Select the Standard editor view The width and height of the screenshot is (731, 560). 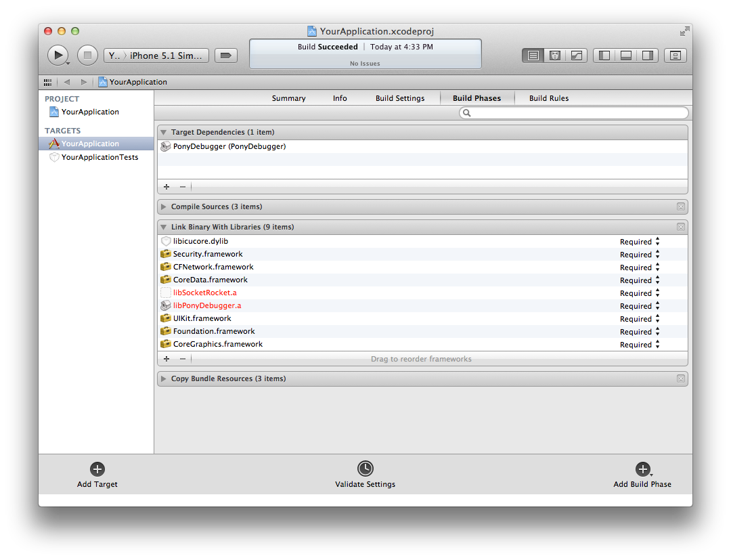pyautogui.click(x=533, y=56)
